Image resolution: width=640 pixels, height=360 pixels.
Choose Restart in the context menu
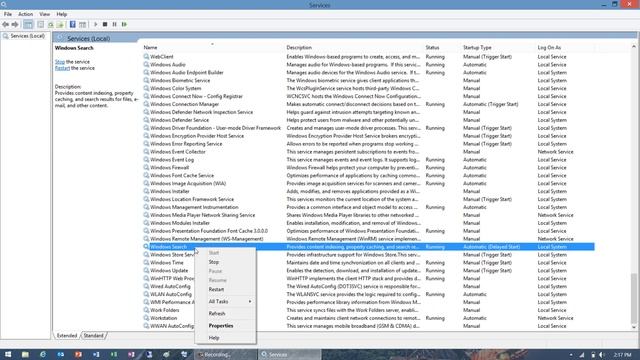225,289
